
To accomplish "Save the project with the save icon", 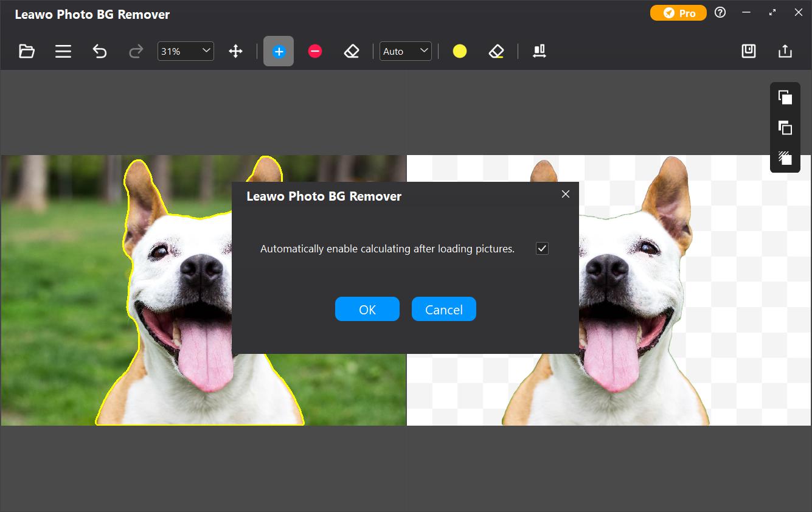I will (749, 52).
